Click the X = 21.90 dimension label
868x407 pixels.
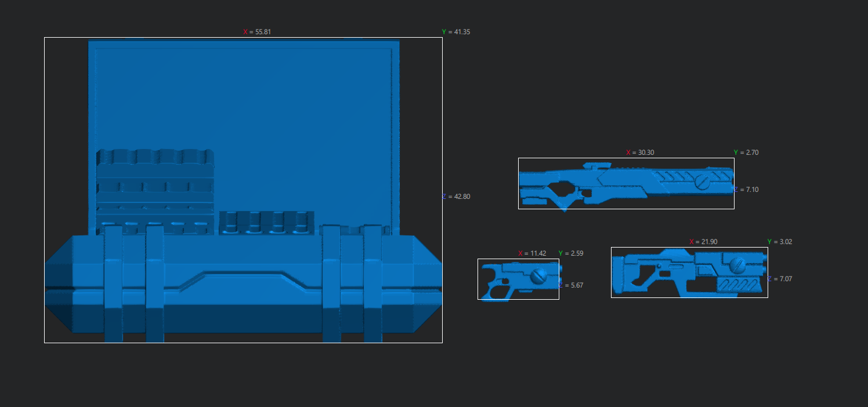[x=703, y=242]
